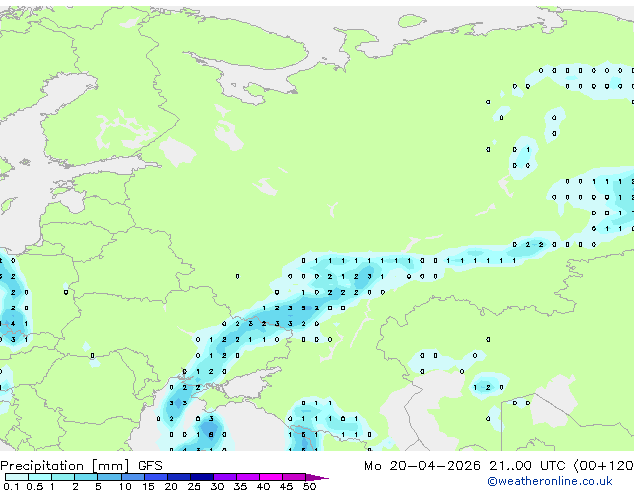Click the legend label '15'
634x490 pixels.
point(148,486)
